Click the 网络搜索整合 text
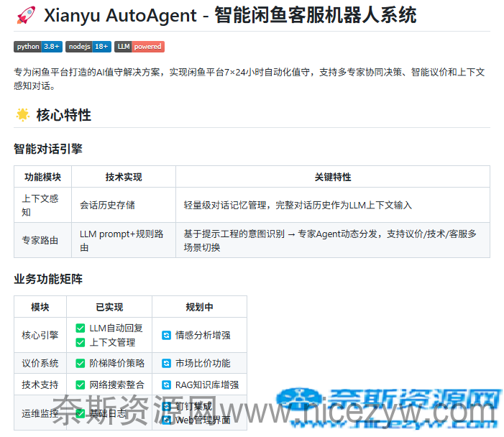This screenshot has height=437, width=504. (117, 385)
